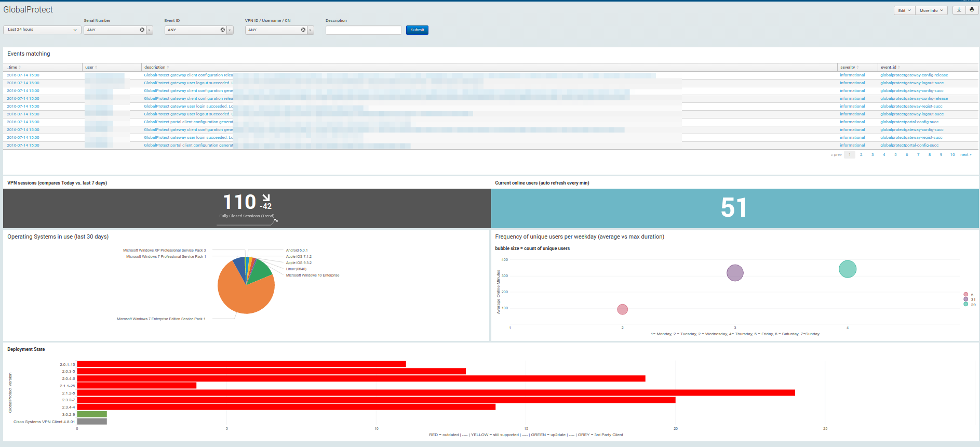Image resolution: width=980 pixels, height=447 pixels.
Task: Expand the Serial Number dropdown arrow
Action: coord(150,30)
